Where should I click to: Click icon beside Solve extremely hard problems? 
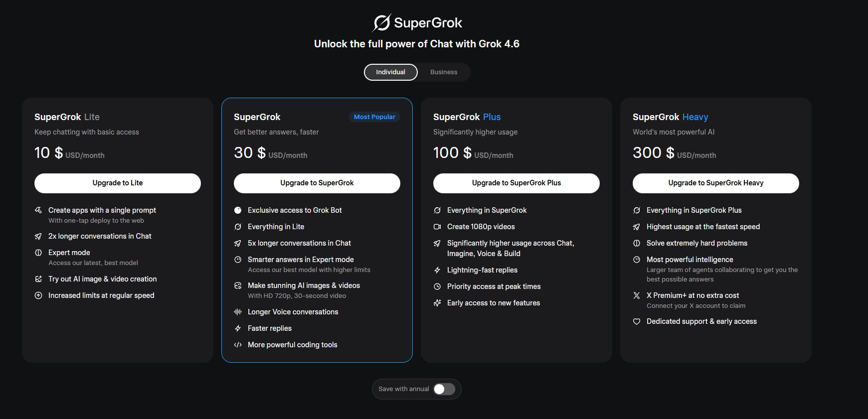click(x=637, y=243)
